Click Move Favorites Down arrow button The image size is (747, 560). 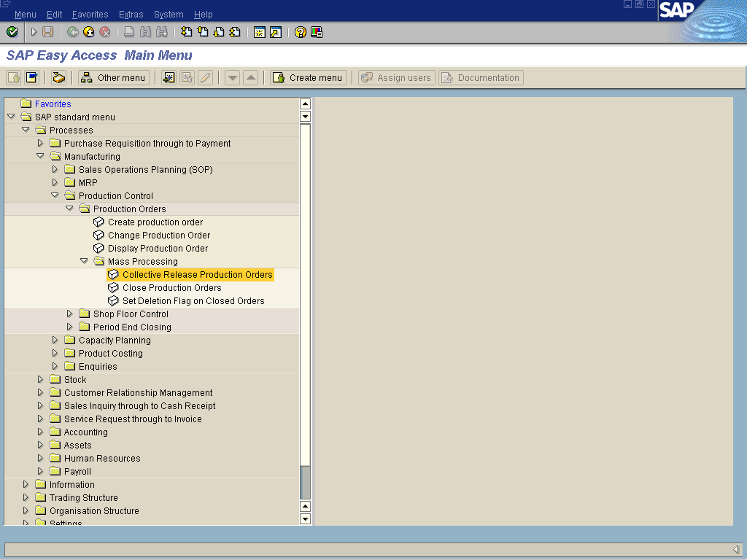coord(232,77)
